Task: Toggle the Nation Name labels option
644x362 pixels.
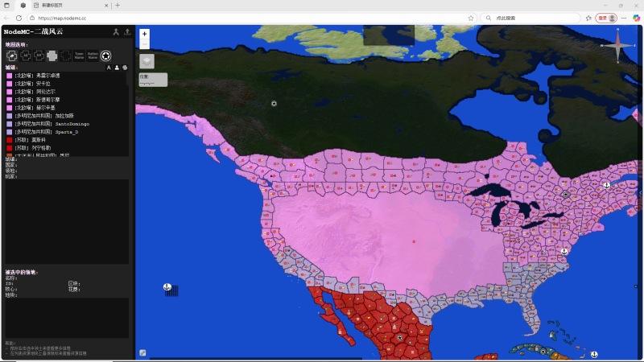Action: 93,56
